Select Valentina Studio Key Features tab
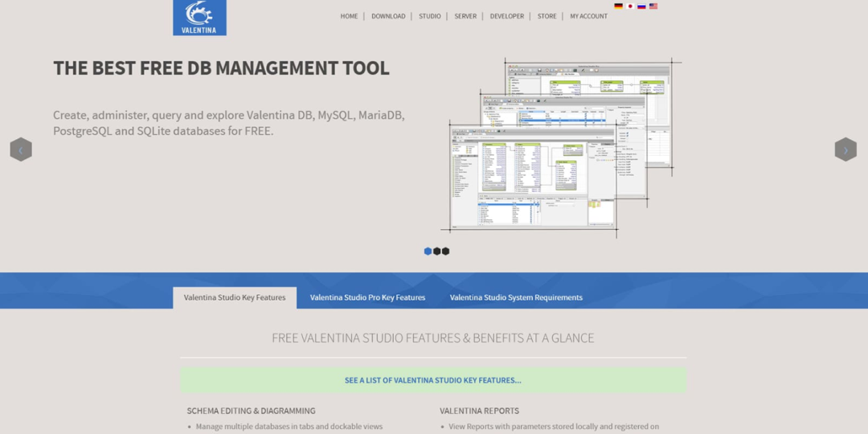Viewport: 868px width, 434px height. 235,298
